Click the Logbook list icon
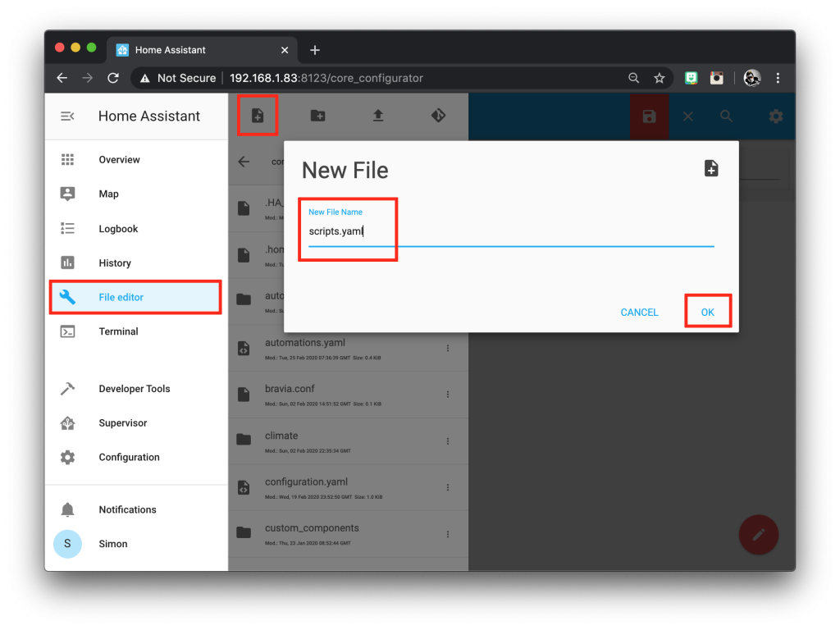Image resolution: width=840 pixels, height=630 pixels. click(x=67, y=229)
